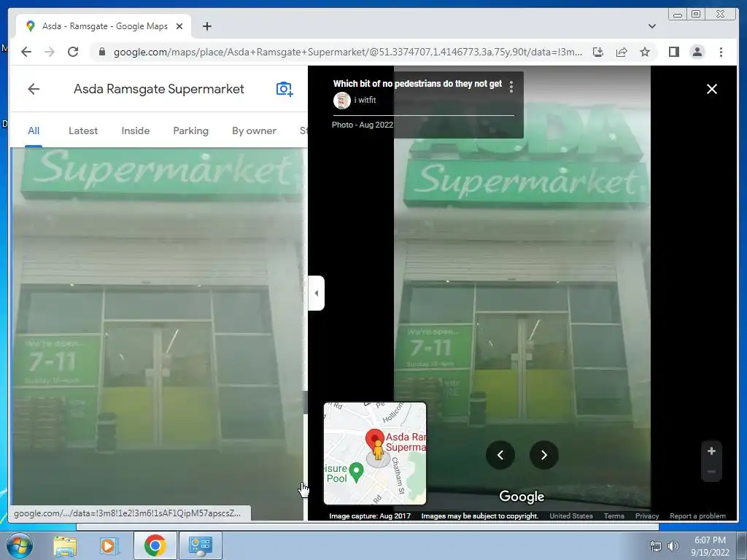Open a new browser tab
The width and height of the screenshot is (747, 560).
pos(206,26)
